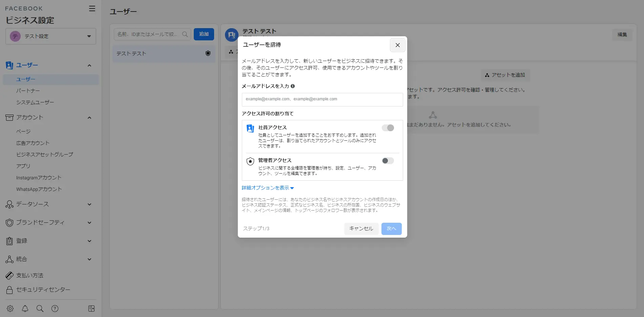Expand the データソース section chevron
This screenshot has width=644, height=317.
89,204
